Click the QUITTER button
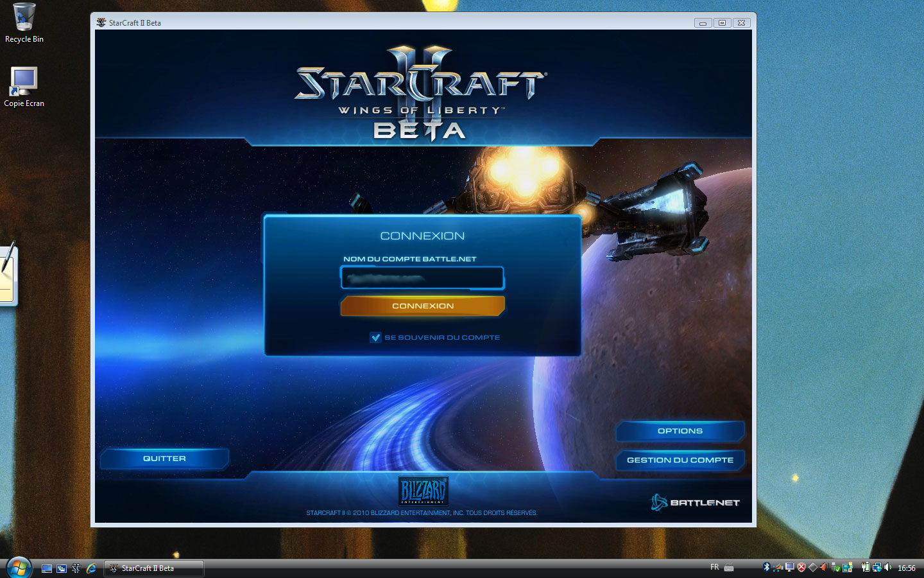 point(164,459)
